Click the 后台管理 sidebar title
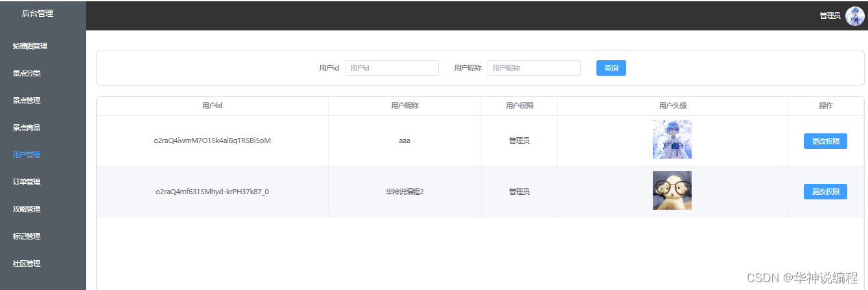This screenshot has width=868, height=290. [38, 13]
